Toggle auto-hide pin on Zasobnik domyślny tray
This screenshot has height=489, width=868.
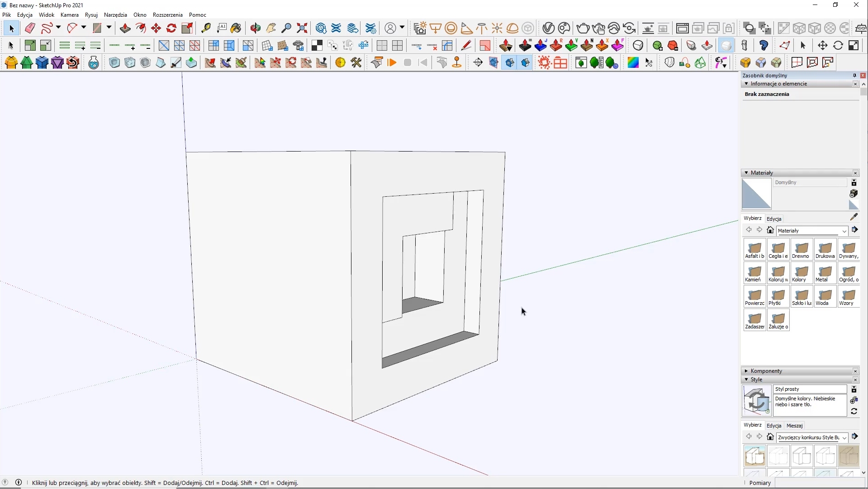tap(854, 76)
